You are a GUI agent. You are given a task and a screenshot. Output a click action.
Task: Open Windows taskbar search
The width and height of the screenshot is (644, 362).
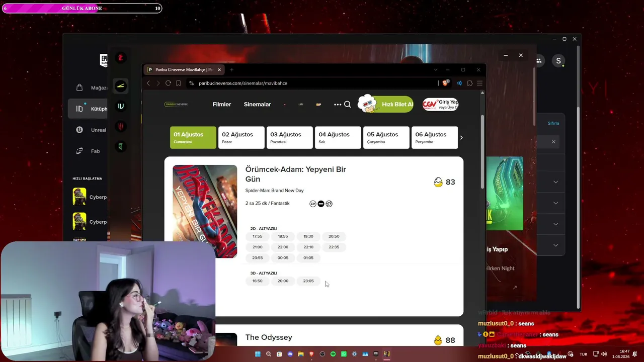(269, 354)
